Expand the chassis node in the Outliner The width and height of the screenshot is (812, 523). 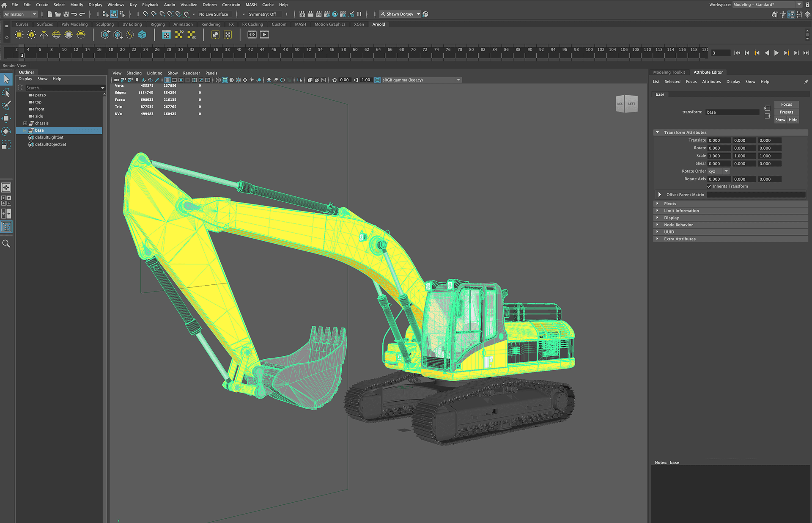click(x=25, y=123)
